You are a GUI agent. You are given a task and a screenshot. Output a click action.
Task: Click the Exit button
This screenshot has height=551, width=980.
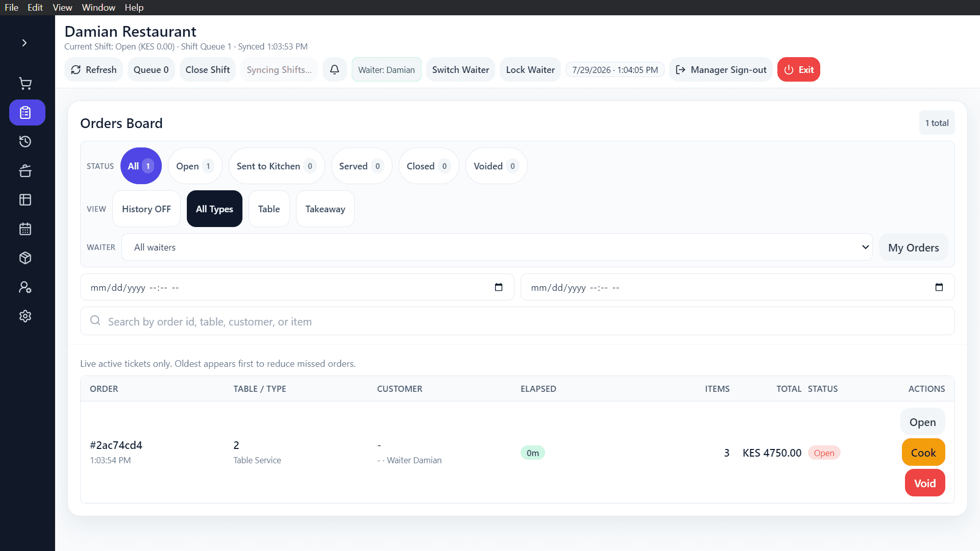(798, 69)
